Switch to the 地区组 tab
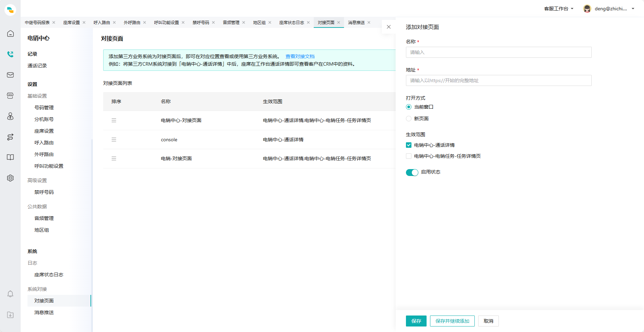This screenshot has height=332, width=644. [259, 22]
